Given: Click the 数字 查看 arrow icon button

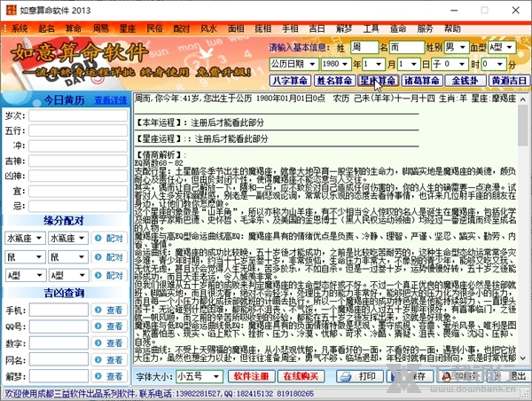Looking at the screenshot, I should pyautogui.click(x=98, y=343).
